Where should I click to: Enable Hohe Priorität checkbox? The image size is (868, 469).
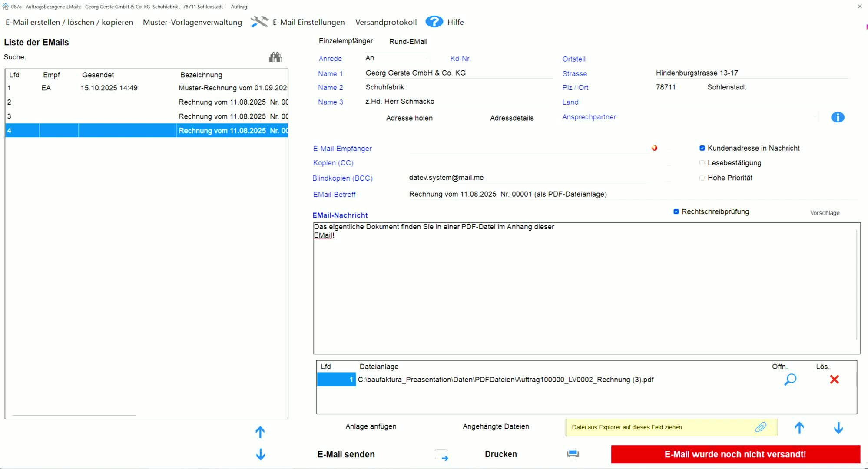coord(702,178)
